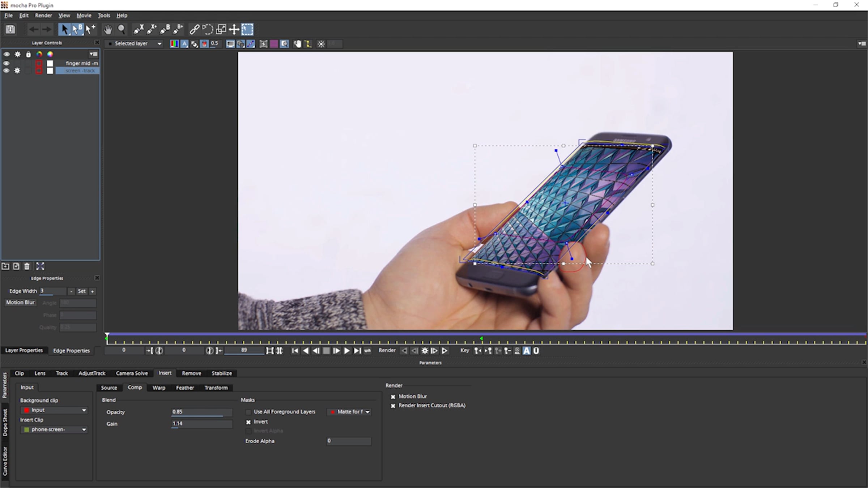Click the RGB channels view icon
This screenshot has width=868, height=488.
[174, 44]
